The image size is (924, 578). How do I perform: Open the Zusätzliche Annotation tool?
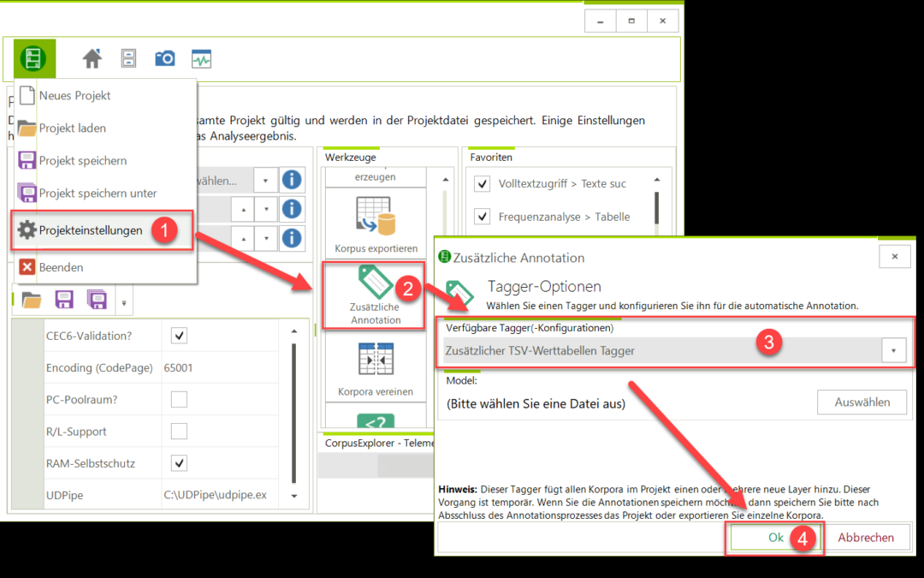click(375, 296)
